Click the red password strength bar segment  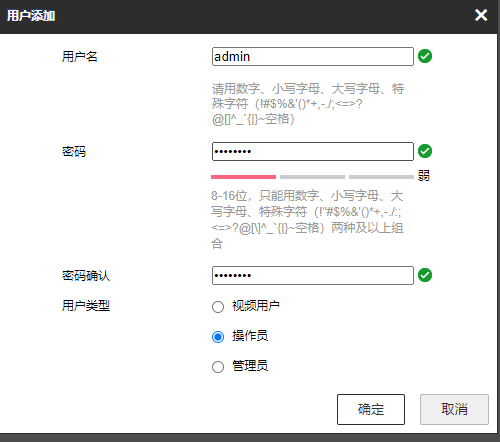click(243, 177)
